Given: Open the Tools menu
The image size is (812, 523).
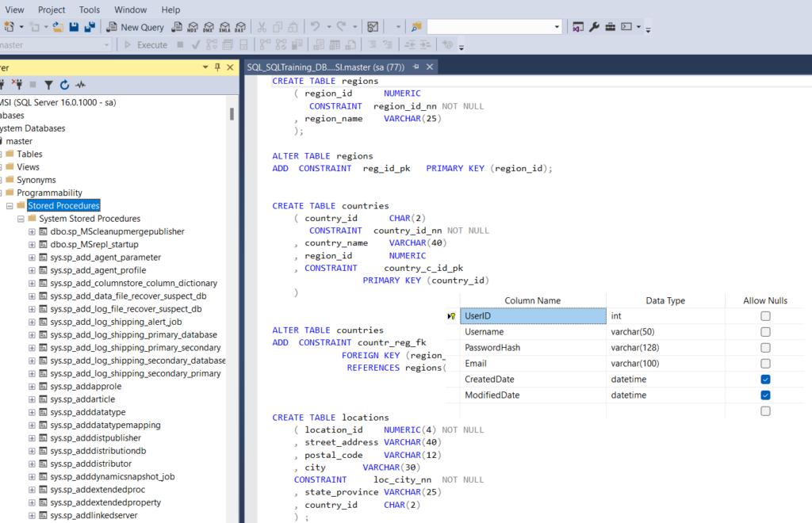Looking at the screenshot, I should [x=90, y=10].
